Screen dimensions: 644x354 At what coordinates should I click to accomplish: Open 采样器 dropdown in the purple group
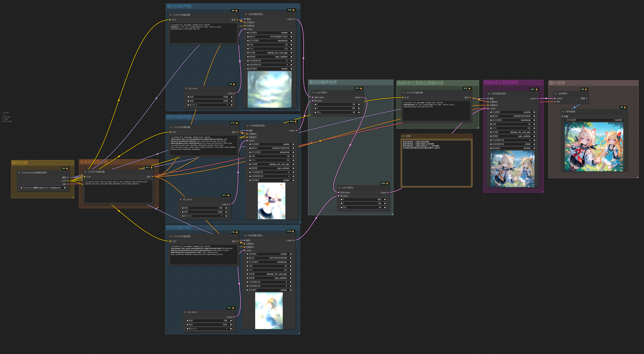[x=512, y=132]
